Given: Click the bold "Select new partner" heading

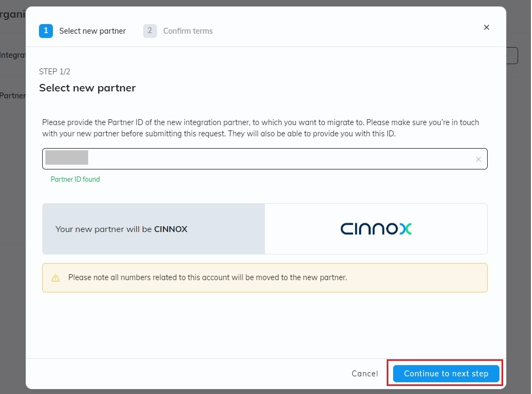Looking at the screenshot, I should [x=88, y=88].
